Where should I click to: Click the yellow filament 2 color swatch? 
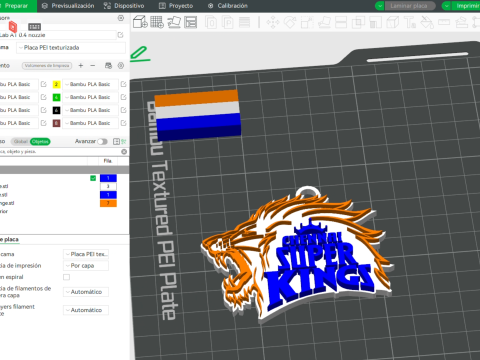tap(56, 84)
